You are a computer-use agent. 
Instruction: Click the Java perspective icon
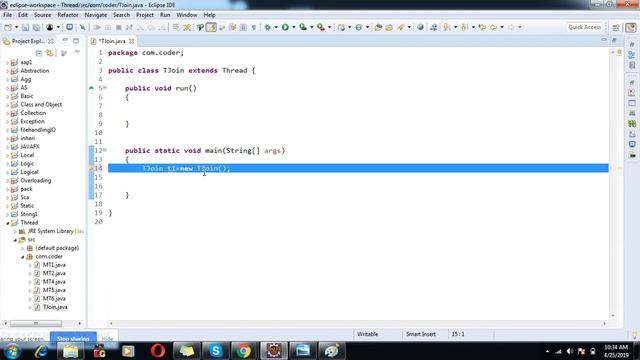[x=631, y=27]
